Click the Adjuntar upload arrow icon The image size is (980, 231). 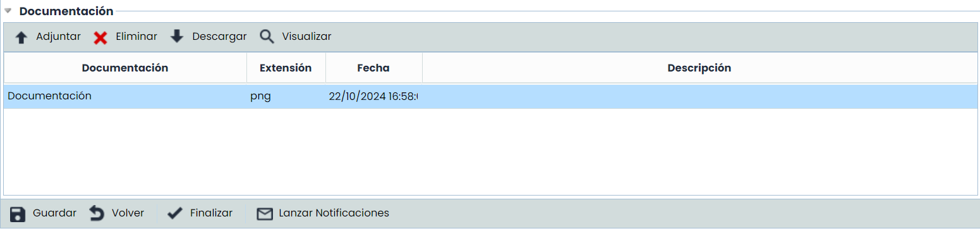click(21, 37)
